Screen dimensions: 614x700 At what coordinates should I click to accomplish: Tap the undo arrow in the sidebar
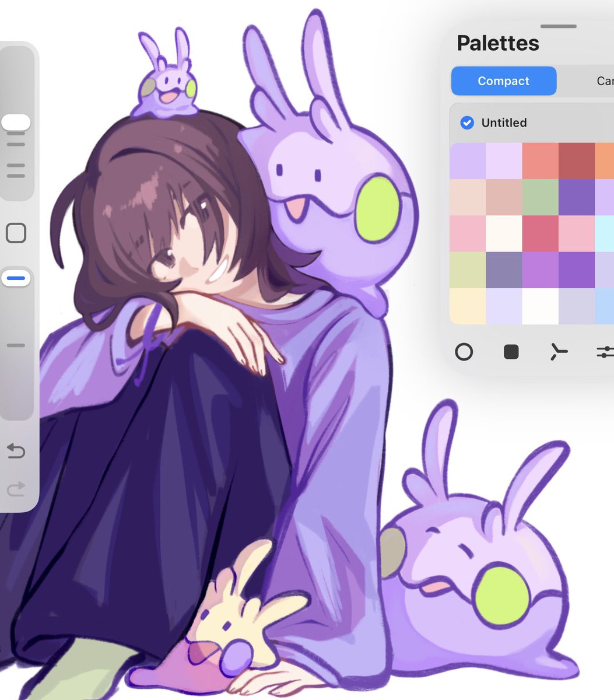[16, 451]
